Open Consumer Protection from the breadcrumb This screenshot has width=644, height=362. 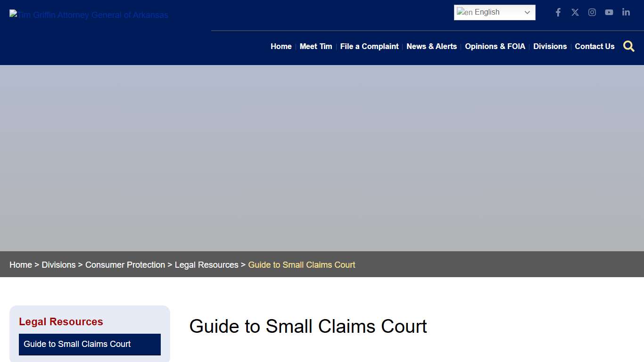pos(125,264)
